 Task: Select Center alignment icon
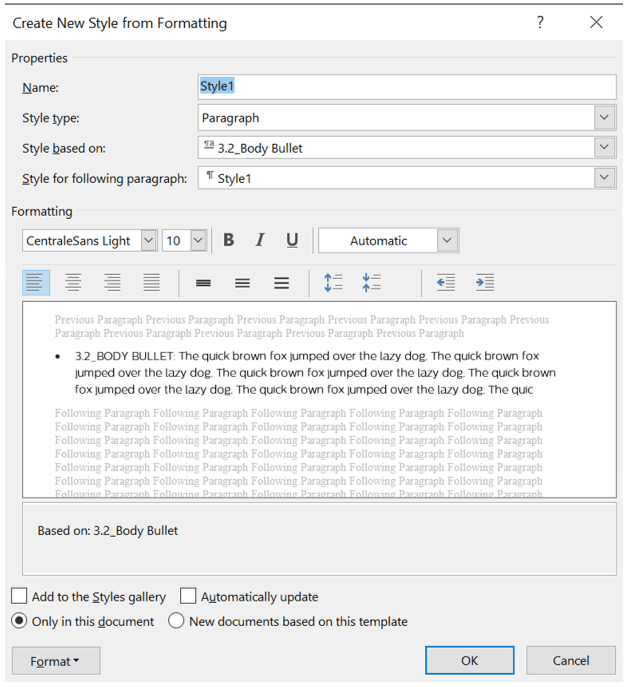[x=73, y=283]
